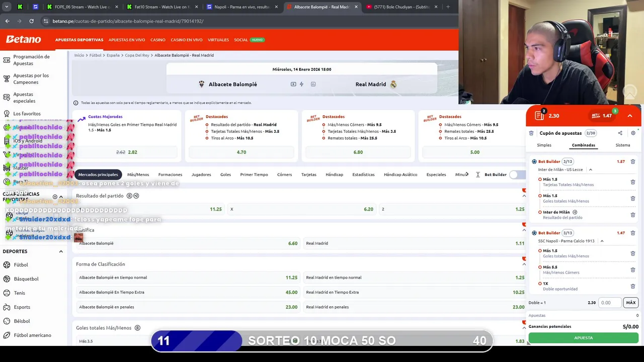The width and height of the screenshot is (644, 362).
Task: Delete the Inter de Milán Bet Builder bet
Action: [x=633, y=162]
